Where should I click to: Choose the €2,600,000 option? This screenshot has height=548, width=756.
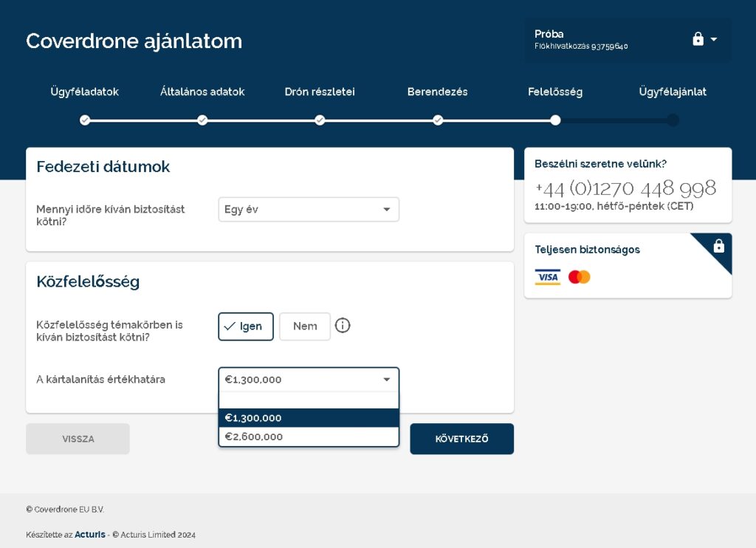[309, 436]
